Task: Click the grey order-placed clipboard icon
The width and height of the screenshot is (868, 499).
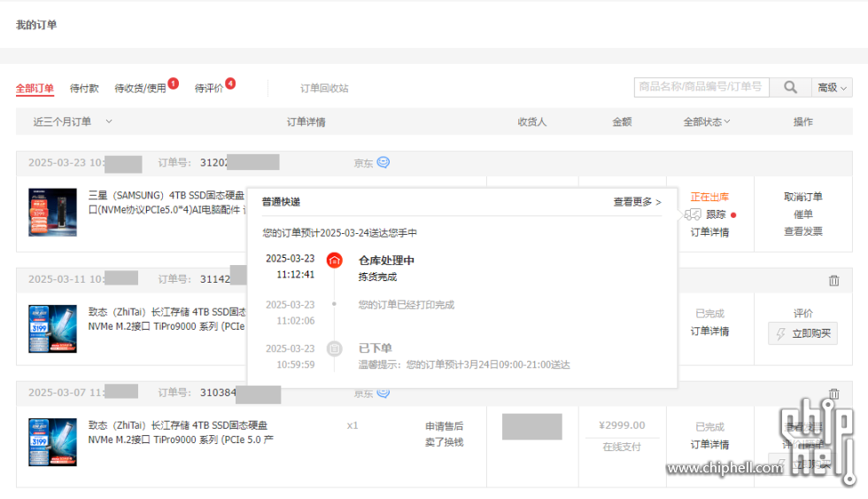Action: [335, 348]
